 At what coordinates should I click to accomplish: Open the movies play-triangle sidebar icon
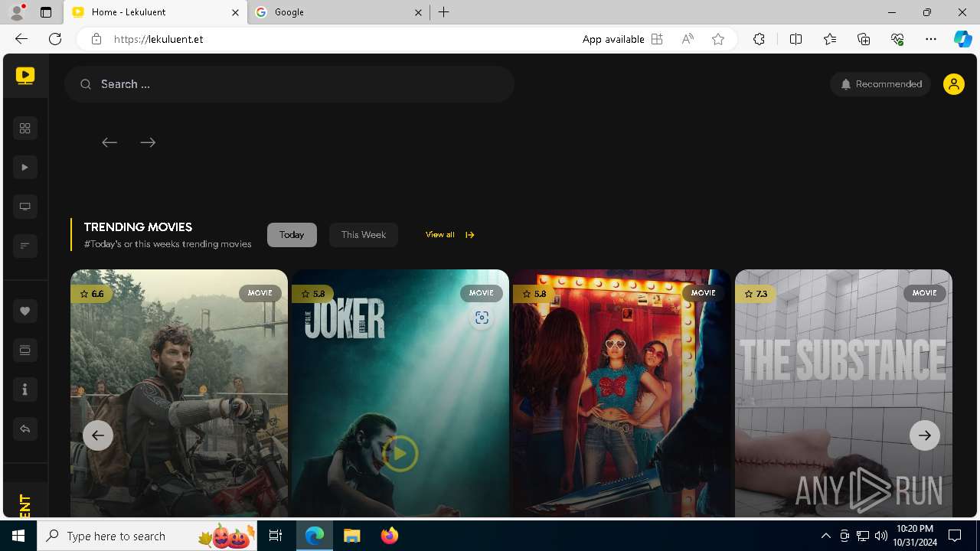25,167
